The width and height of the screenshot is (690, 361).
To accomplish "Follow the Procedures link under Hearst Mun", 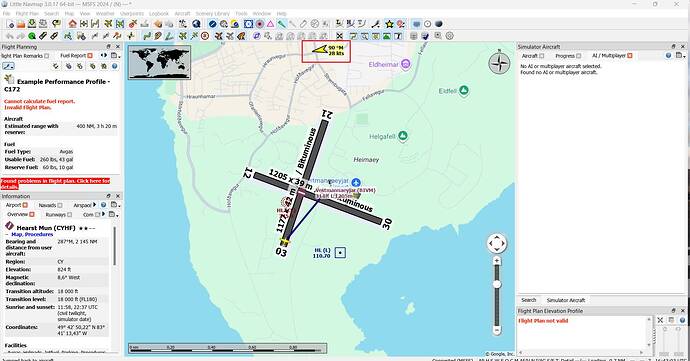I will pos(39,235).
